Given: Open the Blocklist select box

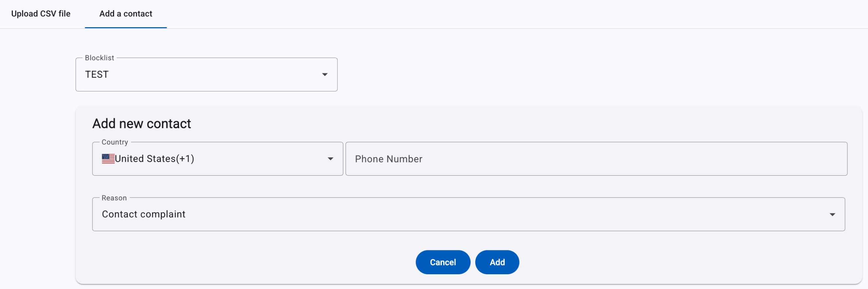Looking at the screenshot, I should click(207, 74).
